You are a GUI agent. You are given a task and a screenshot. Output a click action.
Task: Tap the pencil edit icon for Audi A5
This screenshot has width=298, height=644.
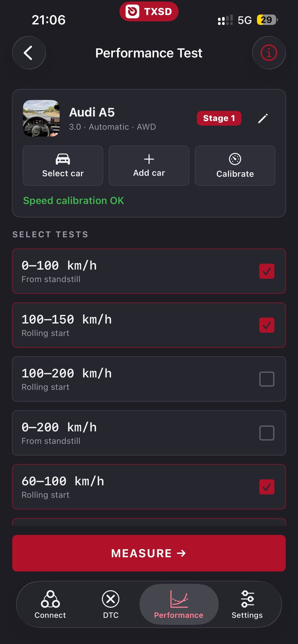[x=263, y=118]
